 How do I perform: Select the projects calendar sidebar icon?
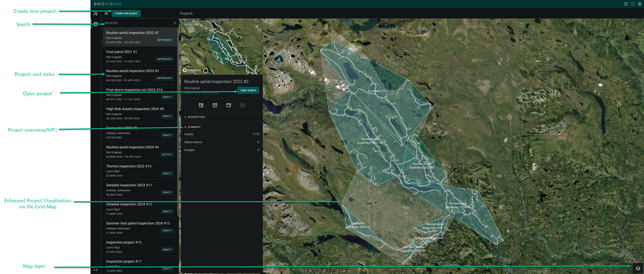point(96,24)
